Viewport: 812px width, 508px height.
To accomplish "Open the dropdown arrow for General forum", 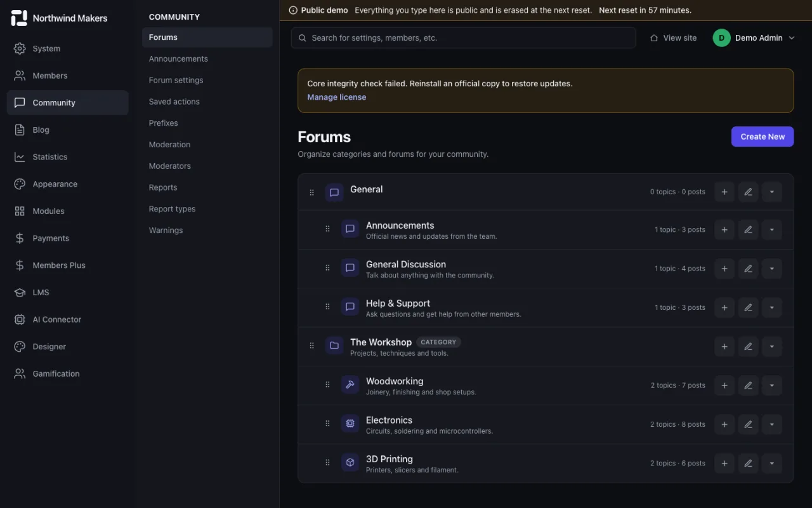I will coord(772,192).
